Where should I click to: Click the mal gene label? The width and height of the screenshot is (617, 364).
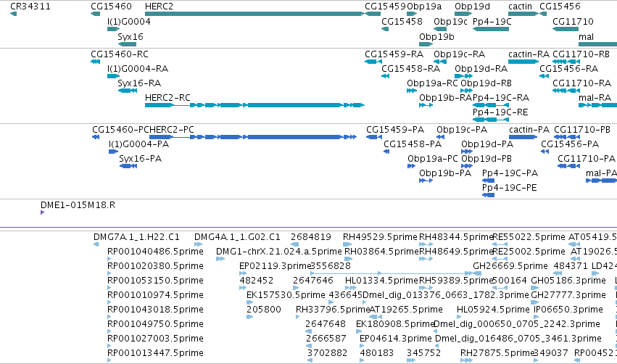[x=586, y=36]
